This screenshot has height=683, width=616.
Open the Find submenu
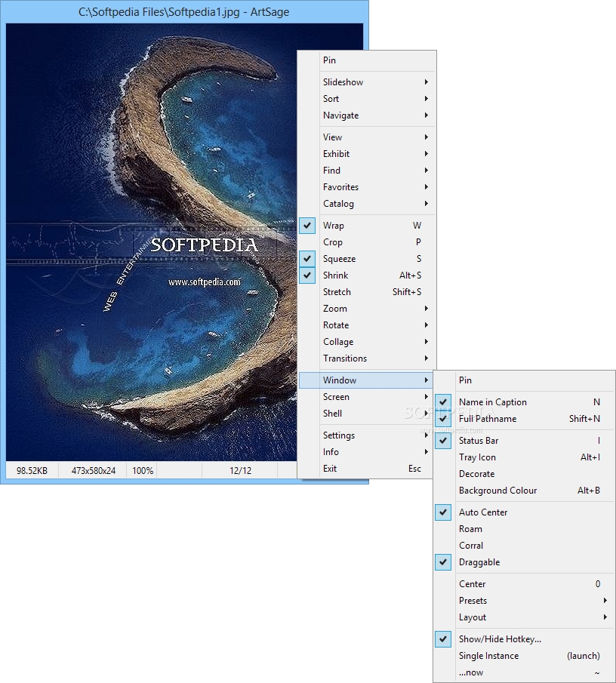367,171
